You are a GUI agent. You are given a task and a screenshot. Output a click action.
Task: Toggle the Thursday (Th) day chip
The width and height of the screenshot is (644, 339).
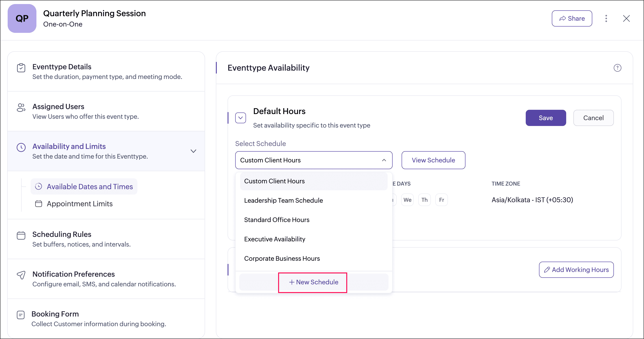(x=424, y=200)
